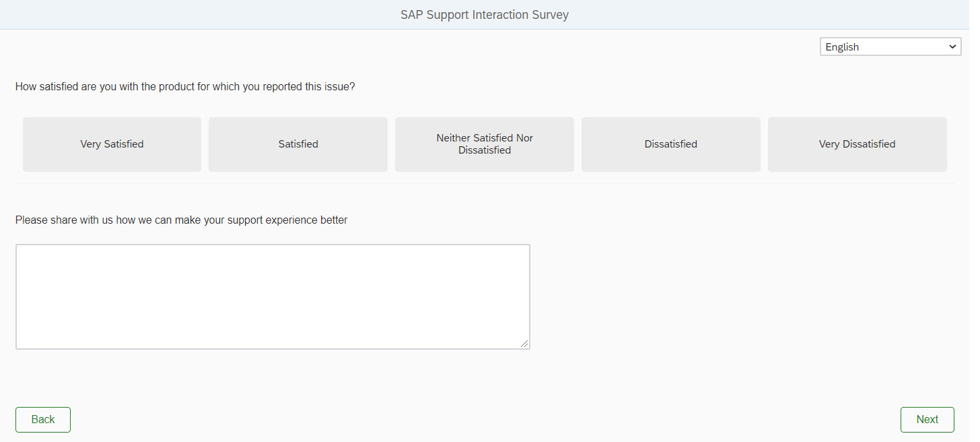Image resolution: width=980 pixels, height=442 pixels.
Task: Select the Very Satisfied rating option
Action: click(x=112, y=144)
